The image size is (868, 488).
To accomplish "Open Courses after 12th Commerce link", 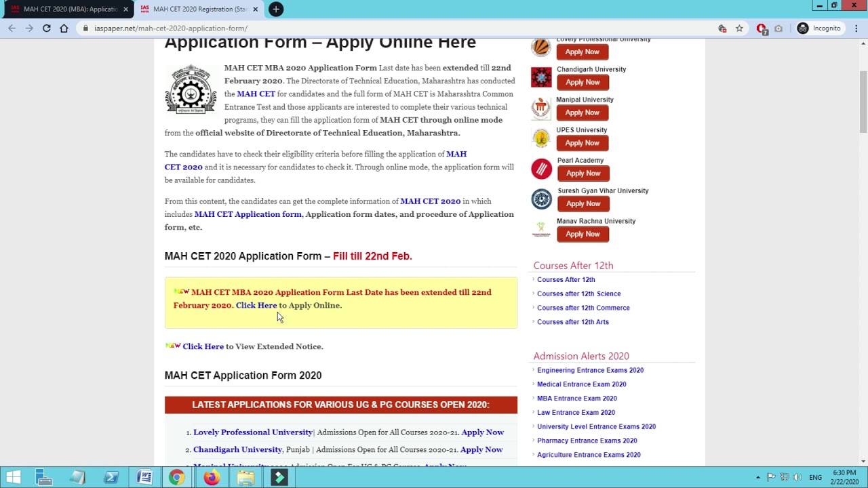I will coord(583,308).
